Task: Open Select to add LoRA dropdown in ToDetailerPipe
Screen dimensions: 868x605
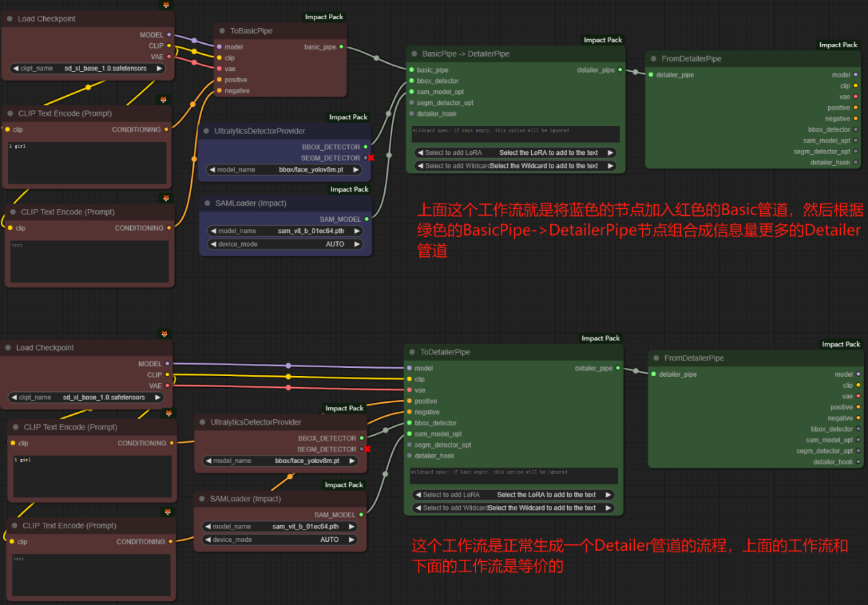Action: (x=513, y=495)
